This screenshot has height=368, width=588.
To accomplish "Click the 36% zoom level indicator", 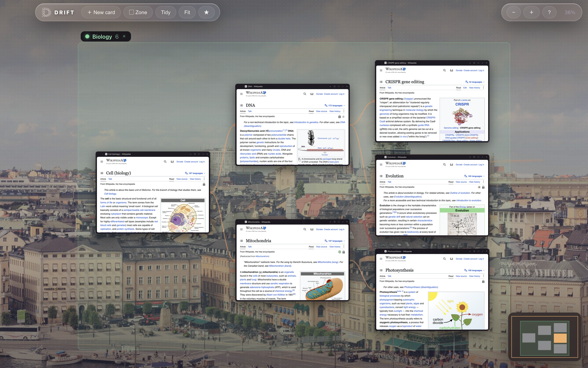I will coord(570,12).
